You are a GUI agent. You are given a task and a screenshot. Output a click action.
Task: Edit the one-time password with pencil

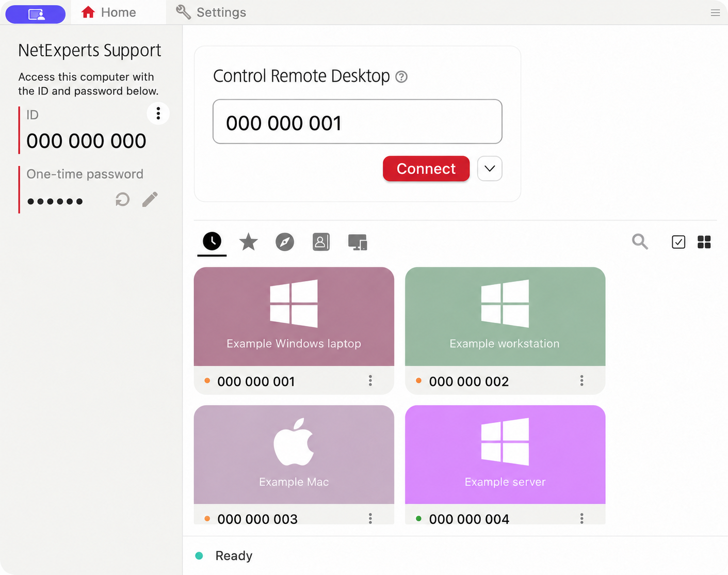[150, 199]
